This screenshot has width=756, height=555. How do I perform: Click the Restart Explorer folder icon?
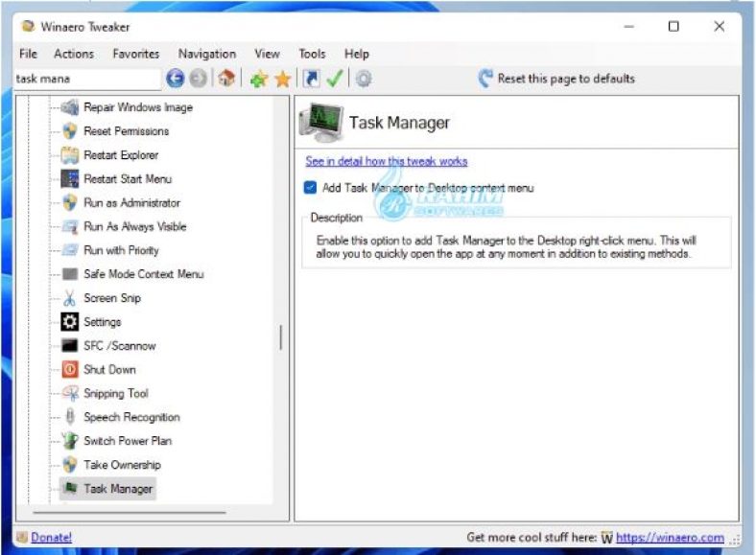click(70, 154)
